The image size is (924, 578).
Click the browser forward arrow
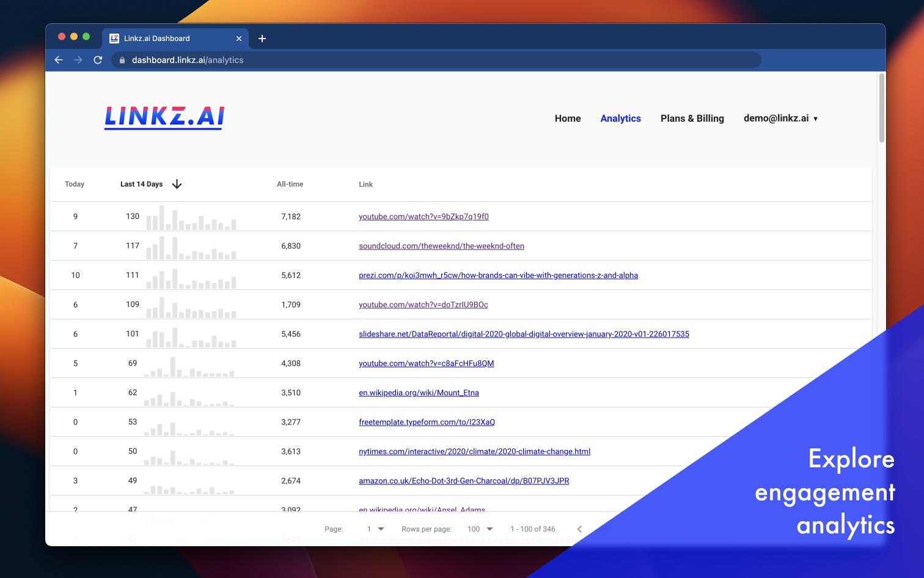[78, 60]
